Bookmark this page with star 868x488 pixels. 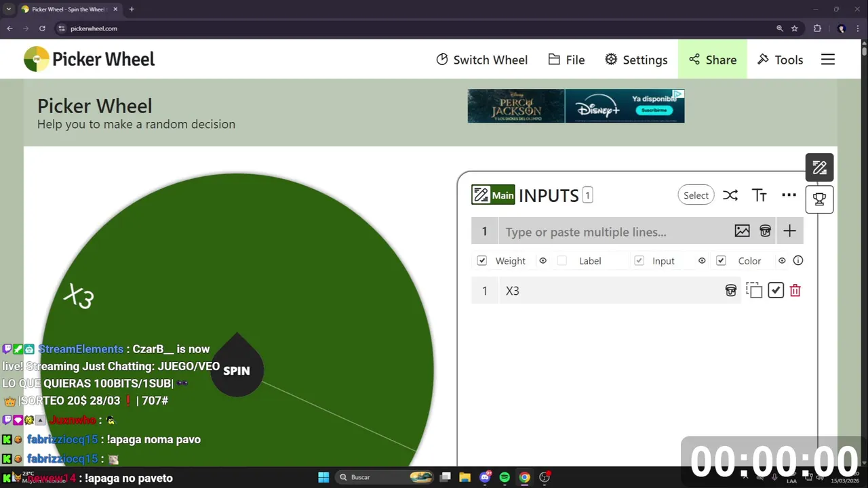(795, 28)
